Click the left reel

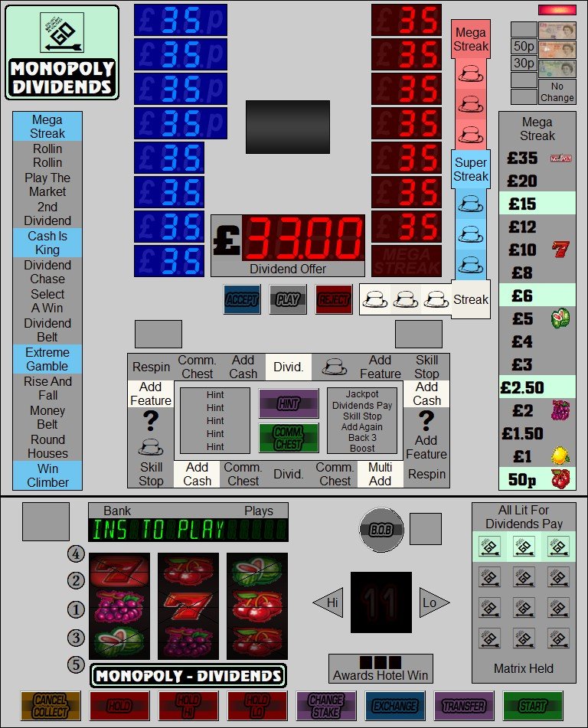tap(119, 606)
